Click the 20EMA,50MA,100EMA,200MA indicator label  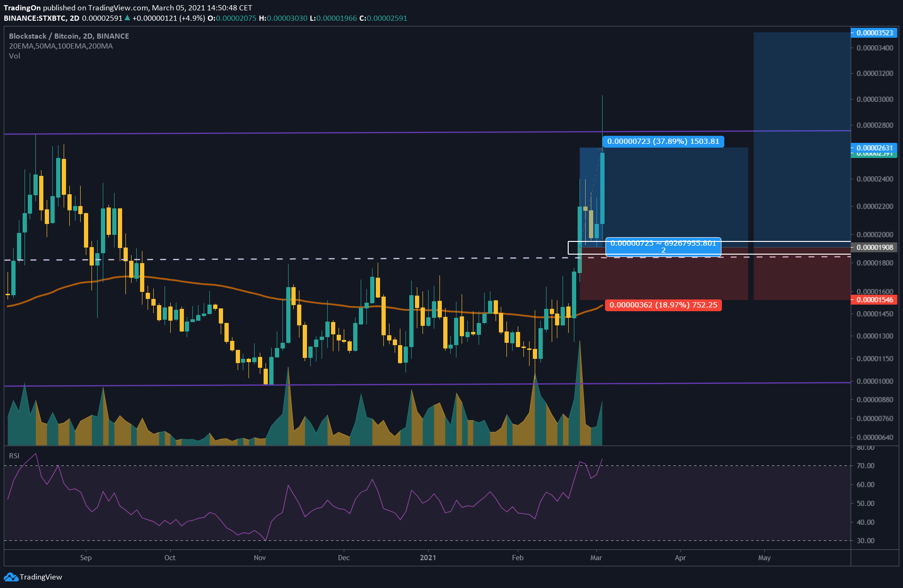pos(61,46)
